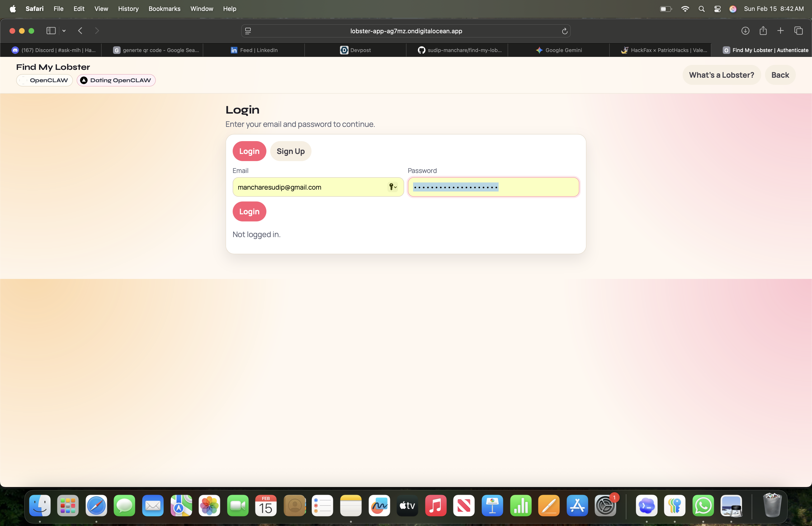Open the Bookmarks menu
This screenshot has width=812, height=526.
pos(164,9)
